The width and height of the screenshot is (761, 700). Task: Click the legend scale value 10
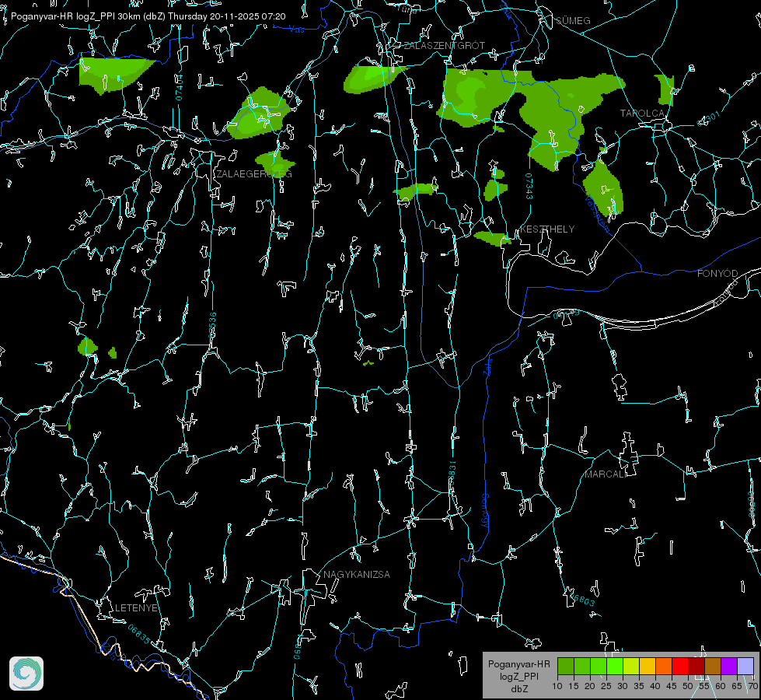[x=557, y=687]
